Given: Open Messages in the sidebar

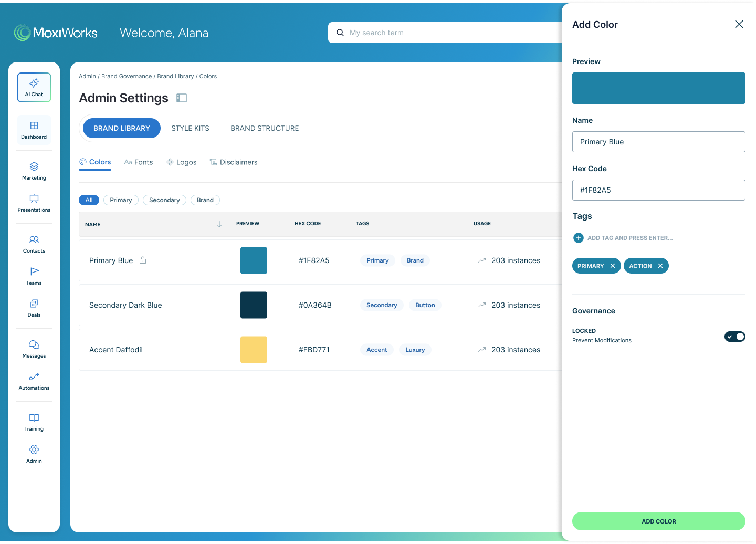Looking at the screenshot, I should [x=34, y=349].
